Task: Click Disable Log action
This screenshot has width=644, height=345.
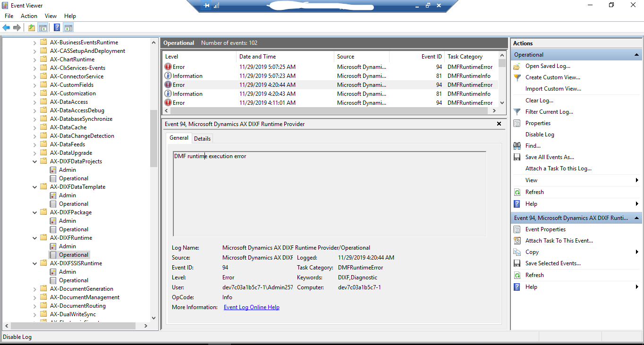Action: tap(540, 135)
